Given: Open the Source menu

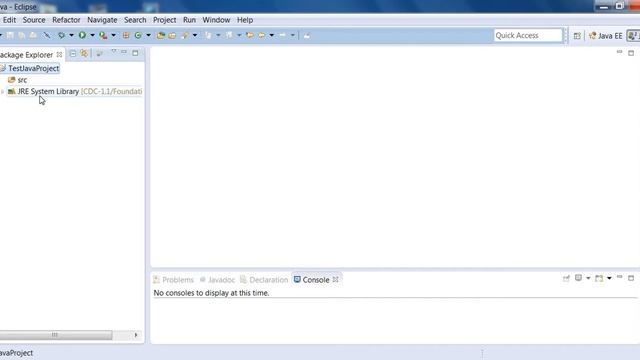Looking at the screenshot, I should click(34, 20).
